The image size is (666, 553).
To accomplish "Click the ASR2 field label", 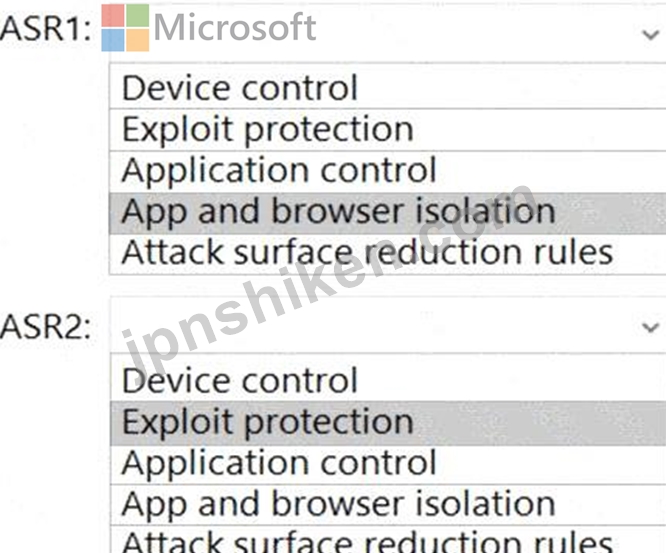I will pyautogui.click(x=46, y=326).
